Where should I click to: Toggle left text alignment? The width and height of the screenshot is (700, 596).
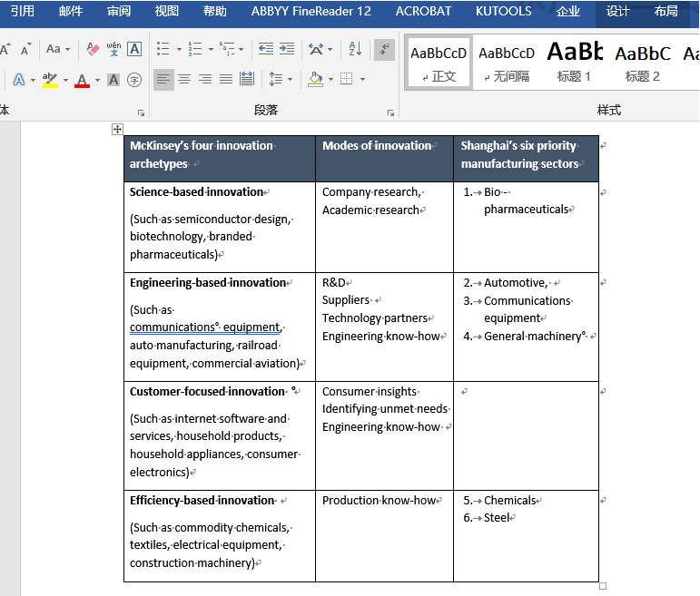[x=163, y=80]
